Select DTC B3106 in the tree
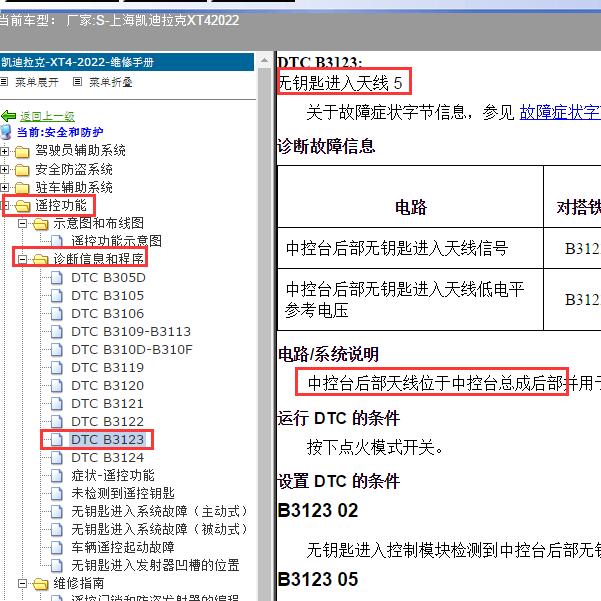The image size is (601, 601). pos(108,314)
